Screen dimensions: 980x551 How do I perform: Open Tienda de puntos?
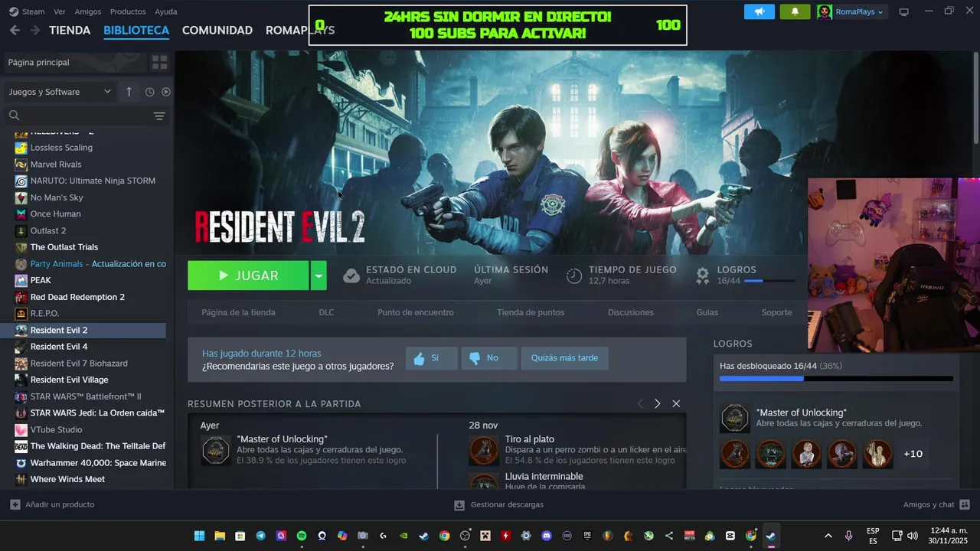pyautogui.click(x=531, y=312)
